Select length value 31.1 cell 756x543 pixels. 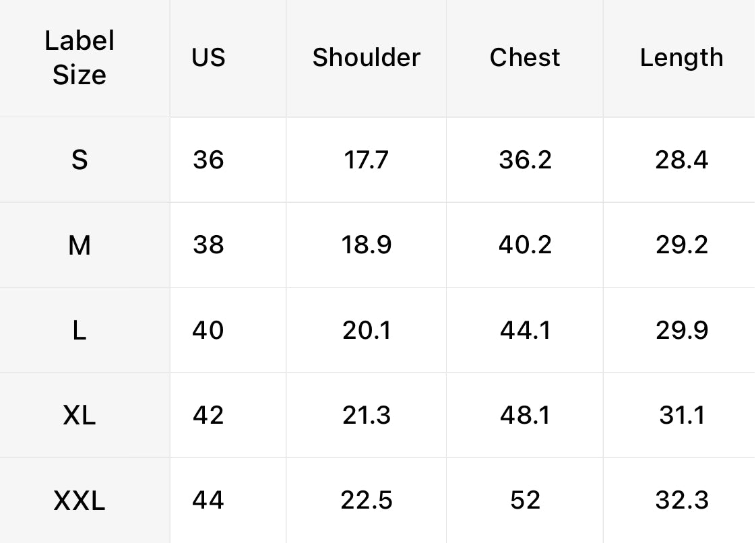tap(681, 415)
